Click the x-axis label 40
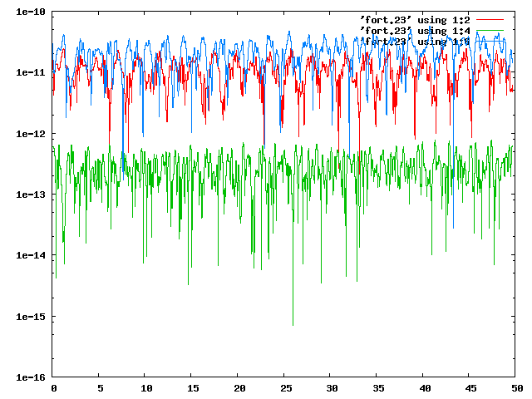 click(425, 388)
